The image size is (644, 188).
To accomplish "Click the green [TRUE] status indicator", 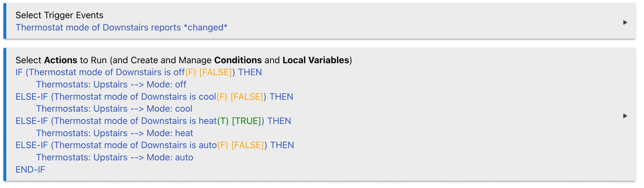I will (x=246, y=121).
